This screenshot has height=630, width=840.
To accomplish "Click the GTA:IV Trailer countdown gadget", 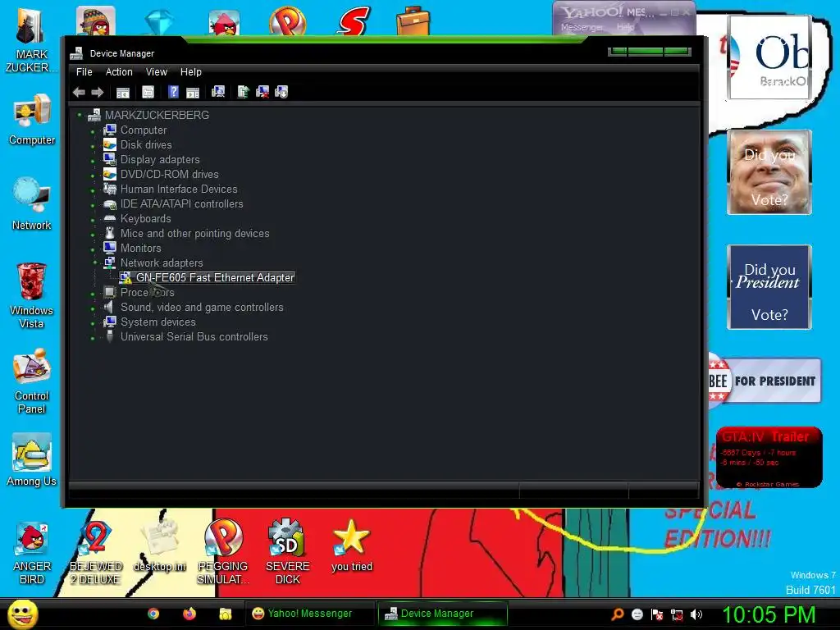I will 769,457.
